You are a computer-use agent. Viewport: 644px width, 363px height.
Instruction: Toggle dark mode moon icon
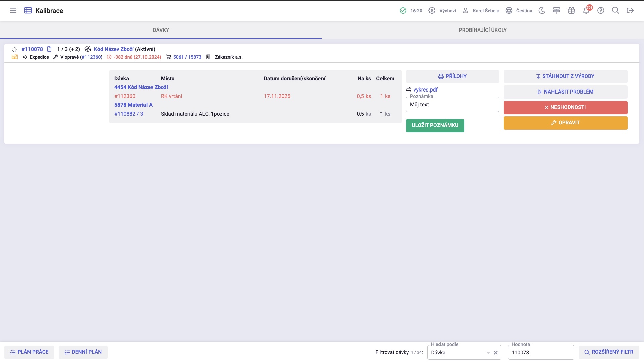coord(542,11)
